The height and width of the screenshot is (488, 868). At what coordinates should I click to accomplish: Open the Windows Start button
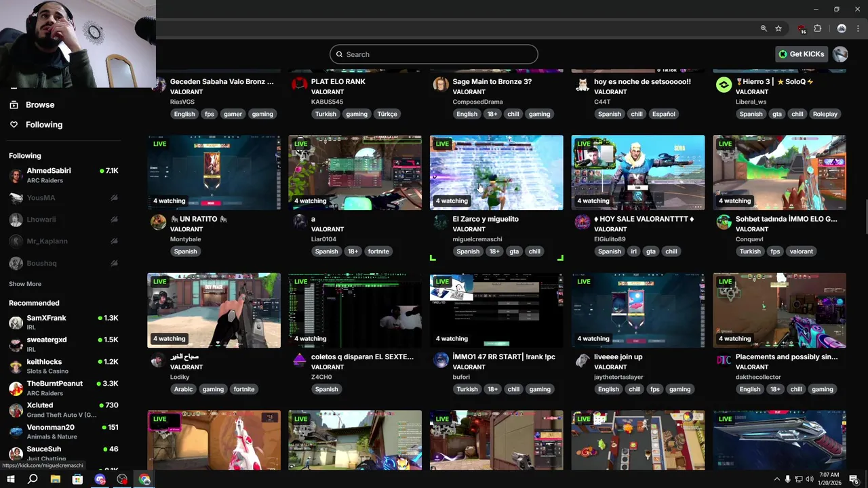10,479
